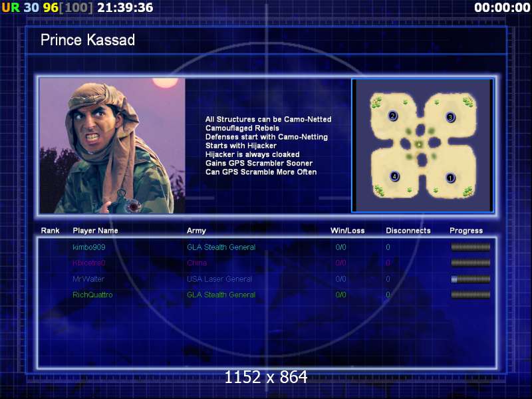The height and width of the screenshot is (399, 532).
Task: Click the Disconnects column header
Action: pyautogui.click(x=408, y=231)
